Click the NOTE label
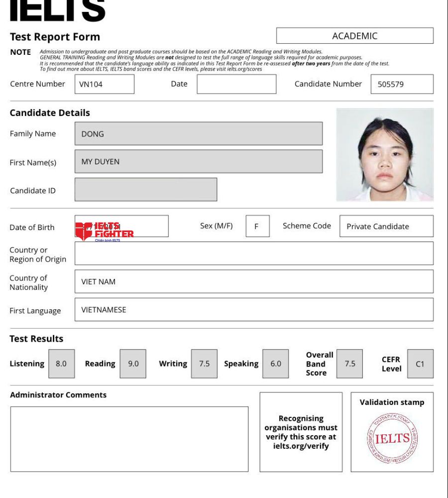Image resolution: width=448 pixels, height=498 pixels. pos(20,52)
